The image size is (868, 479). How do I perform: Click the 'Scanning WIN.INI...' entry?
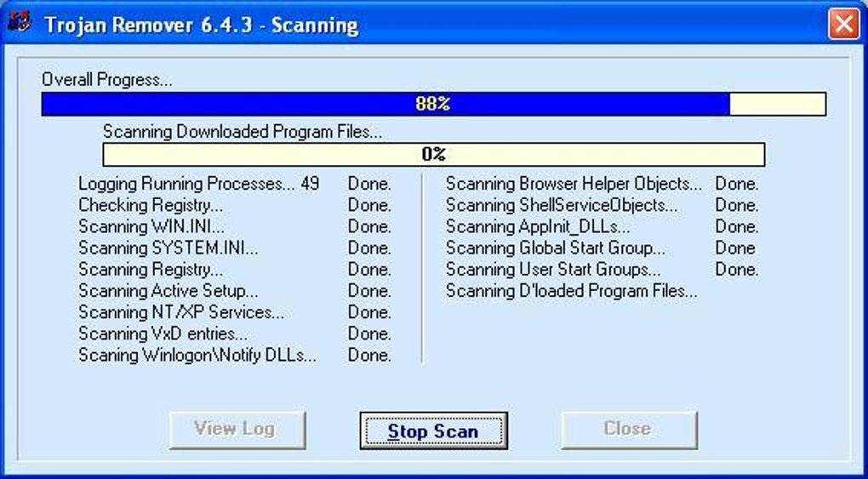151,226
